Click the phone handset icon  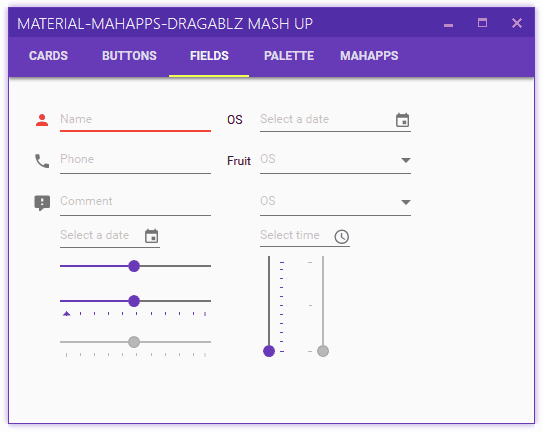pyautogui.click(x=42, y=161)
